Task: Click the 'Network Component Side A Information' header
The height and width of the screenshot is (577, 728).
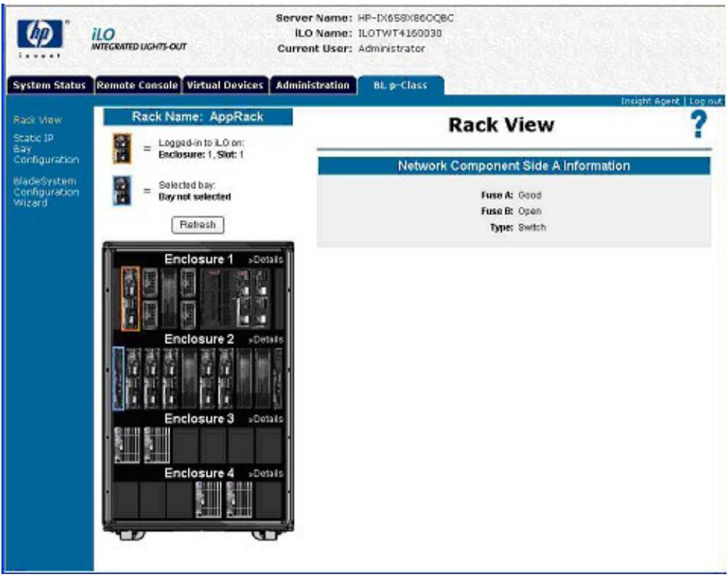Action: point(514,166)
